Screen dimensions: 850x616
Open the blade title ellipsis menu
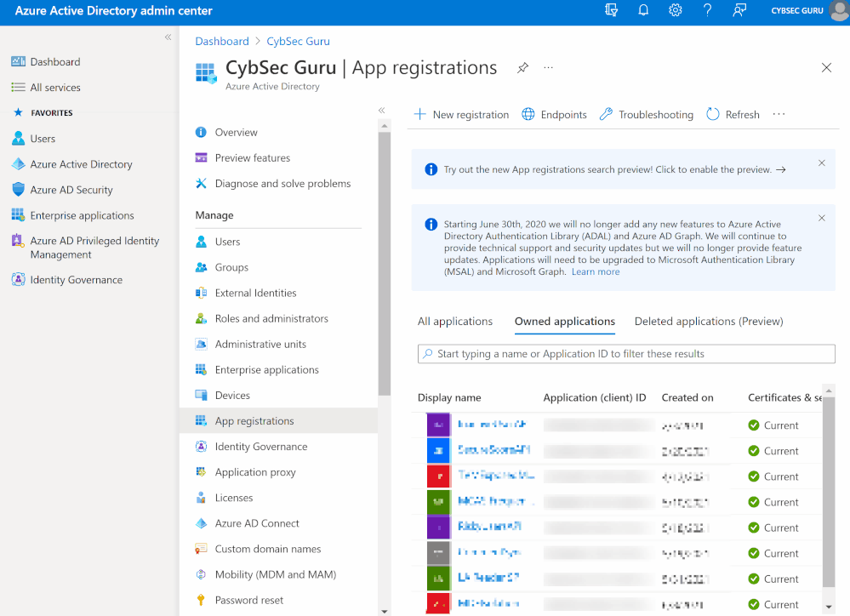click(549, 68)
